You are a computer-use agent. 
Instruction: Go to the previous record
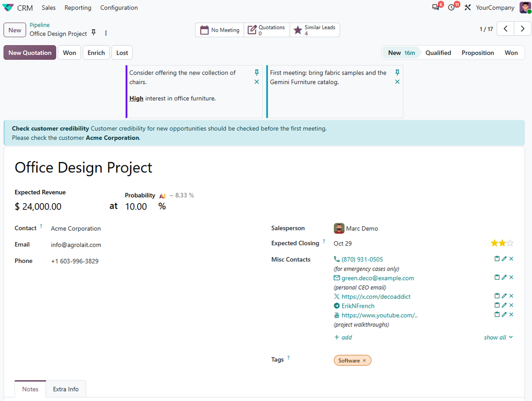tap(506, 29)
